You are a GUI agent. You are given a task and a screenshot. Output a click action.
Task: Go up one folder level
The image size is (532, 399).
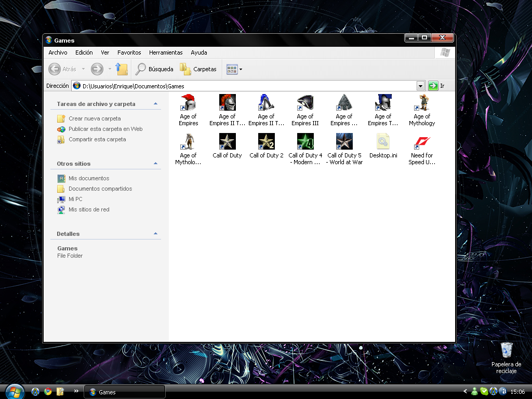[122, 69]
